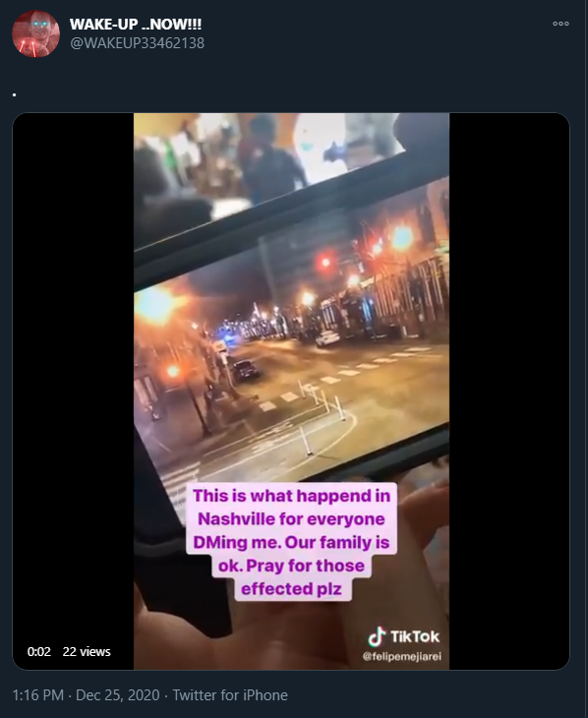The height and width of the screenshot is (718, 588).
Task: Click the WAKE-UP profile avatar picture
Action: (x=35, y=33)
